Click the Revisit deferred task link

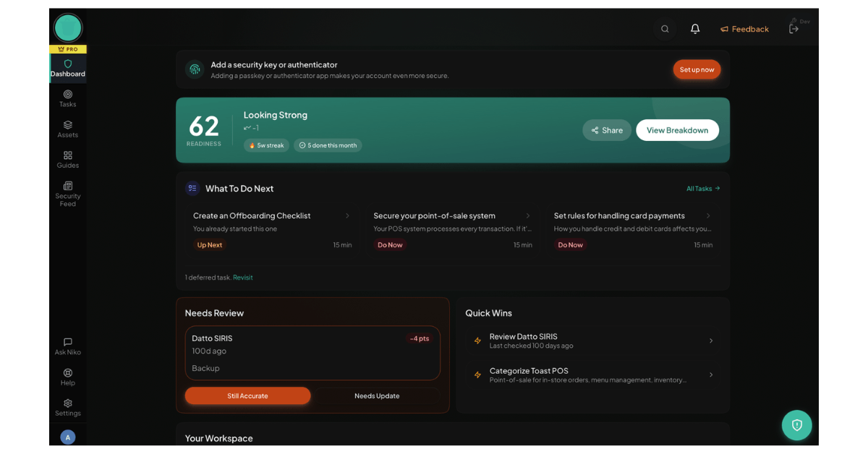(x=243, y=278)
